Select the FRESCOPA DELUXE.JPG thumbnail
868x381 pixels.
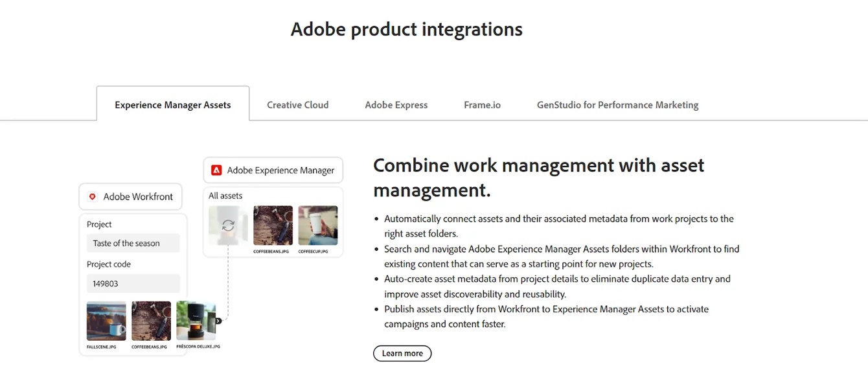pyautogui.click(x=196, y=321)
